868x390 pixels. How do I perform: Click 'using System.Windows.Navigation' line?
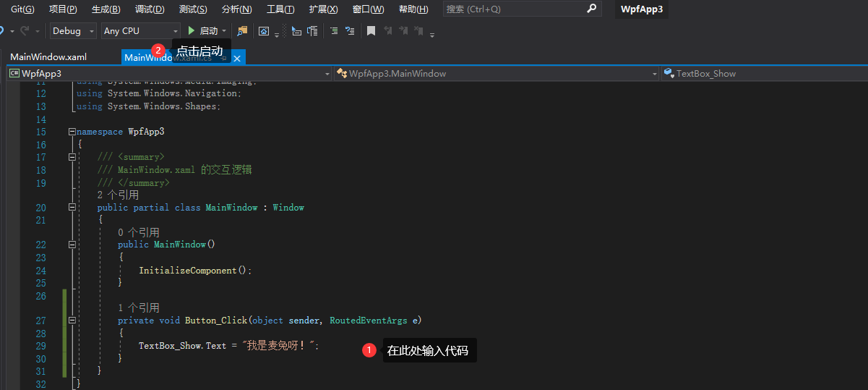[158, 93]
